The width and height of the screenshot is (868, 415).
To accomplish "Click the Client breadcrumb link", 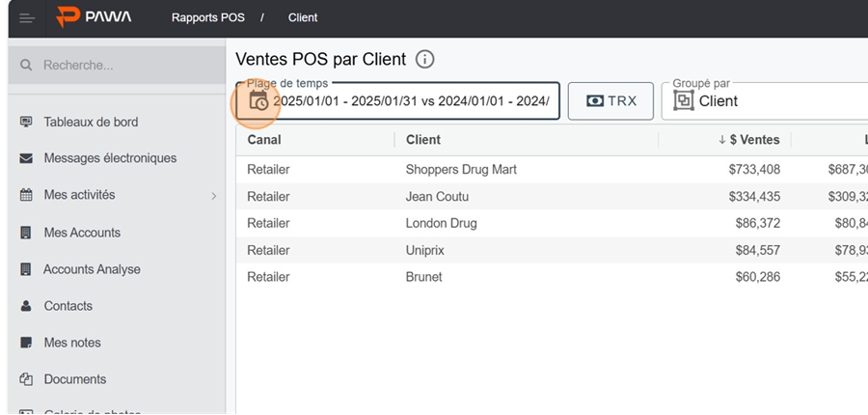I will click(x=303, y=17).
